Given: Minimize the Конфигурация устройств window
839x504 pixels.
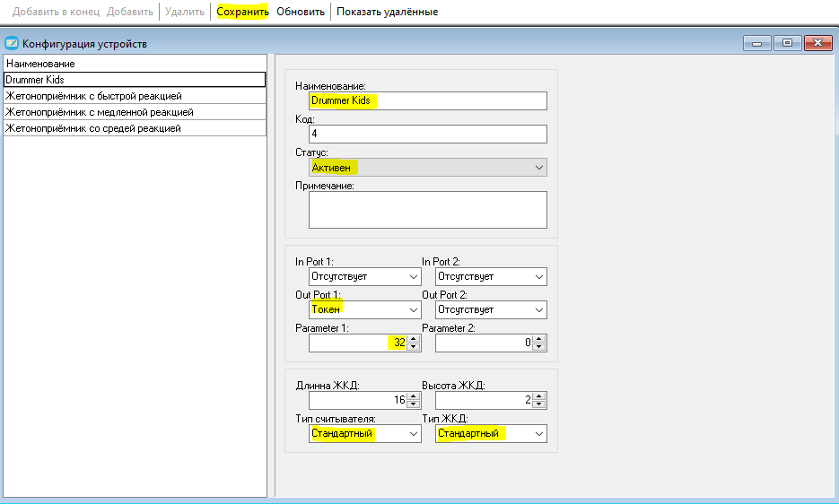Looking at the screenshot, I should click(x=756, y=43).
